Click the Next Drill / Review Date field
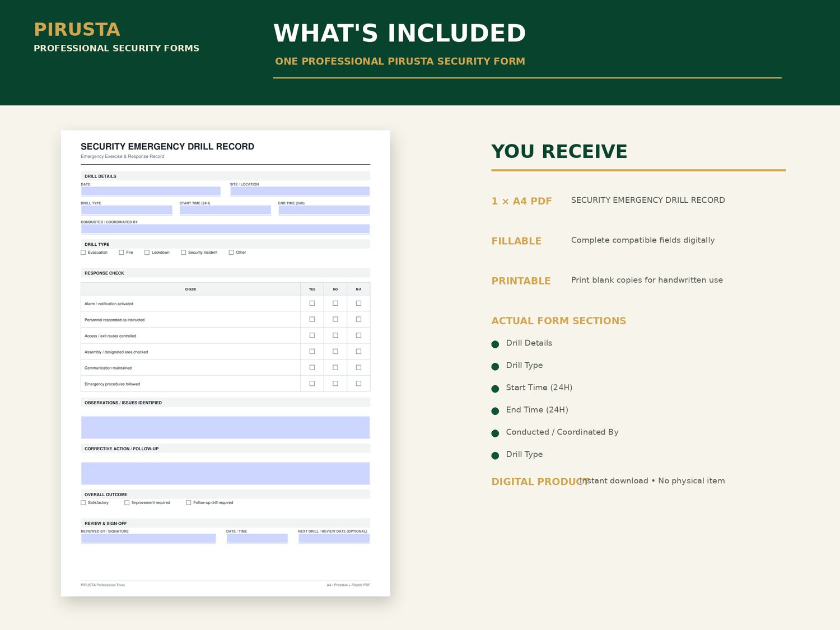 pyautogui.click(x=334, y=538)
